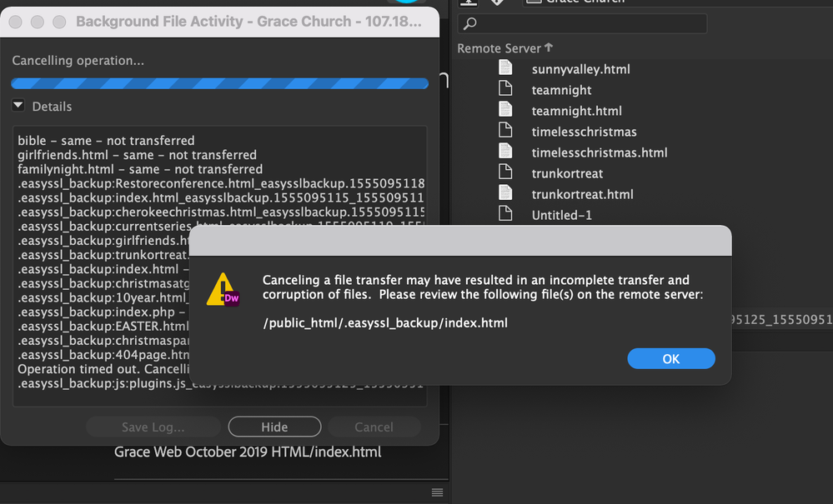Click the Put Files upload icon above Grace Church
This screenshot has height=504, width=833.
tap(469, 3)
